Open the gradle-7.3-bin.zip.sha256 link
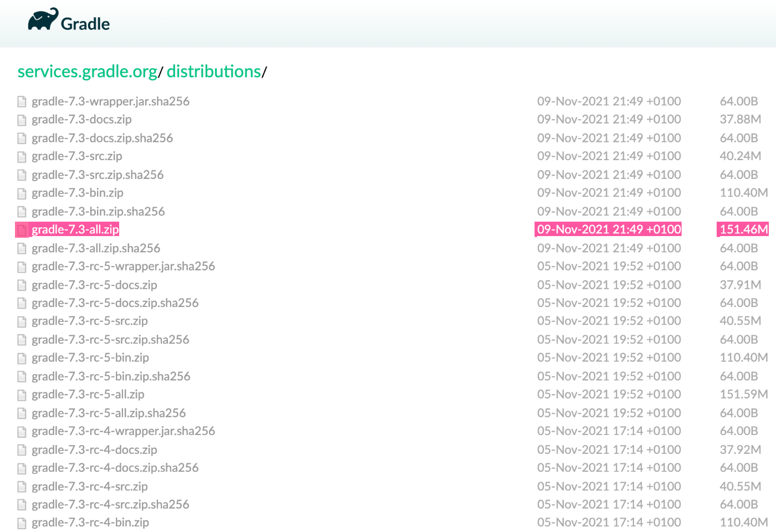This screenshot has width=776, height=532. (x=98, y=212)
